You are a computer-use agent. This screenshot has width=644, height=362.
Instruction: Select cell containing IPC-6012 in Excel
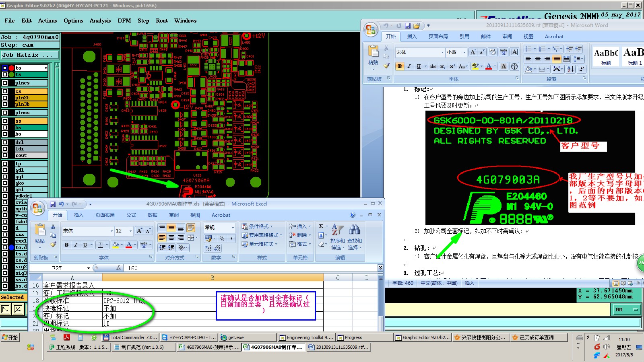click(x=213, y=300)
